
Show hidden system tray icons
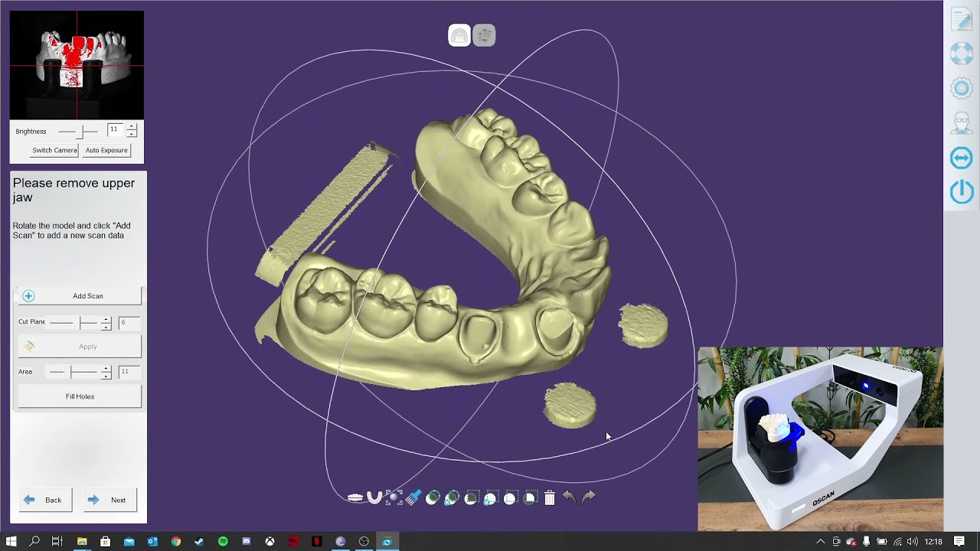821,541
